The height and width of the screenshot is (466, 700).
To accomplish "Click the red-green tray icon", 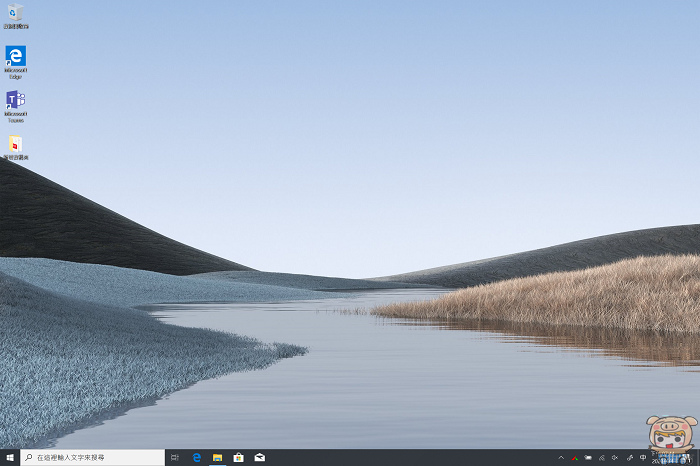I will click(x=574, y=457).
